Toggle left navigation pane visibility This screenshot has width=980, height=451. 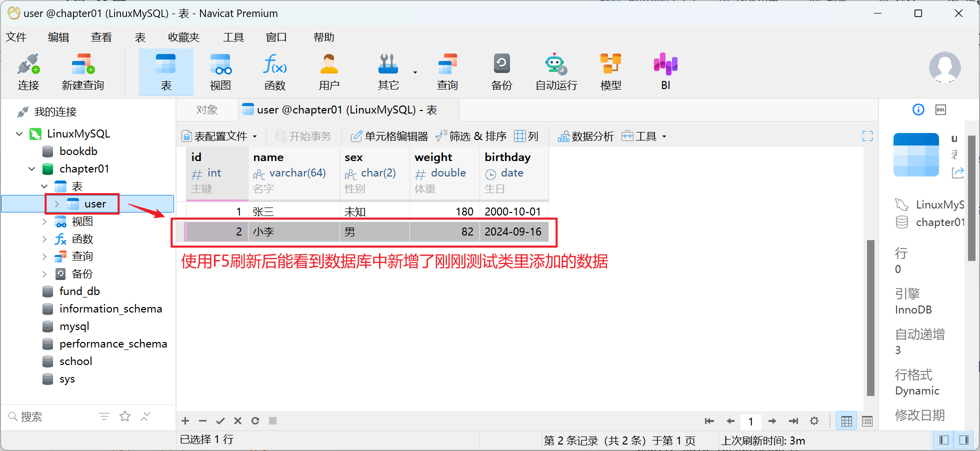(943, 440)
